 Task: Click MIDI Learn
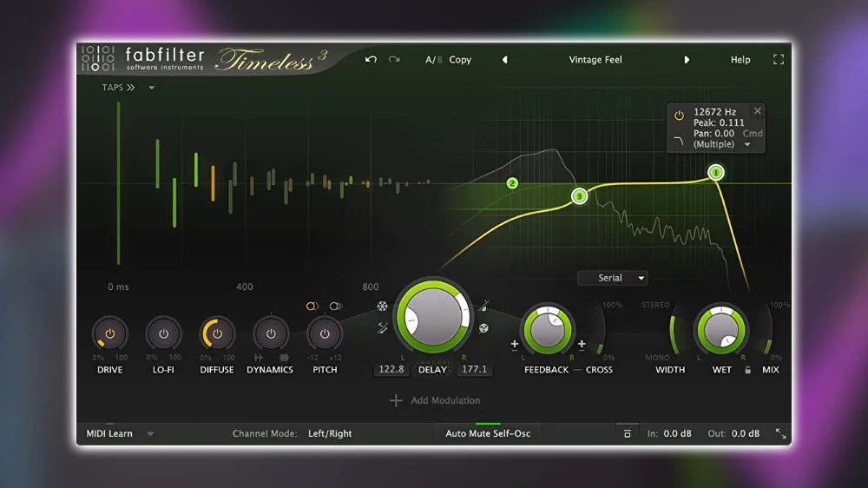109,433
